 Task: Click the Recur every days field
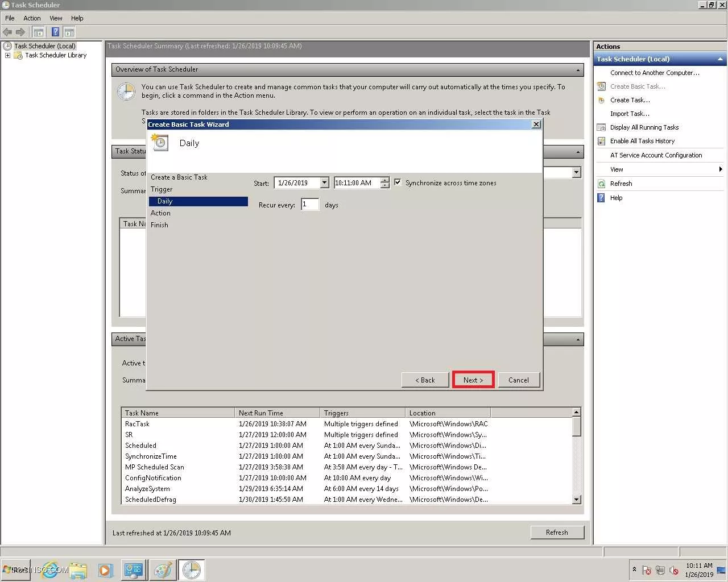click(x=310, y=205)
